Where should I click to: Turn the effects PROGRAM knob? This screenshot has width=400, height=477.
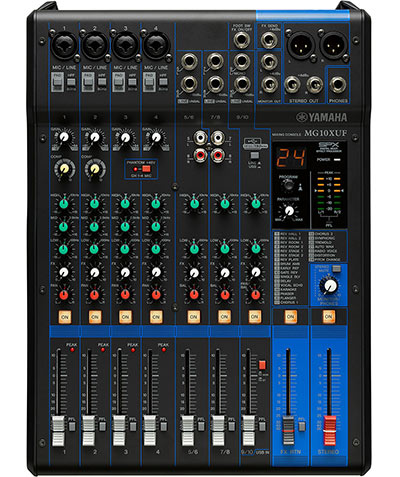(289, 185)
